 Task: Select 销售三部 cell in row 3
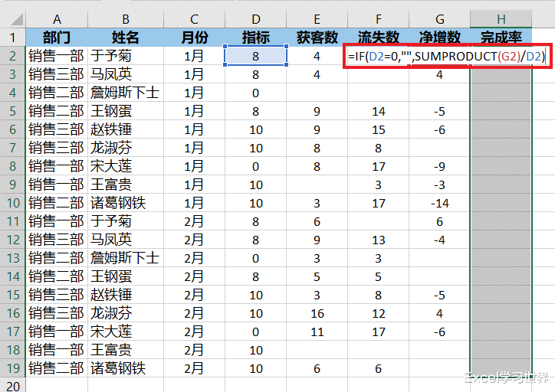(x=57, y=74)
